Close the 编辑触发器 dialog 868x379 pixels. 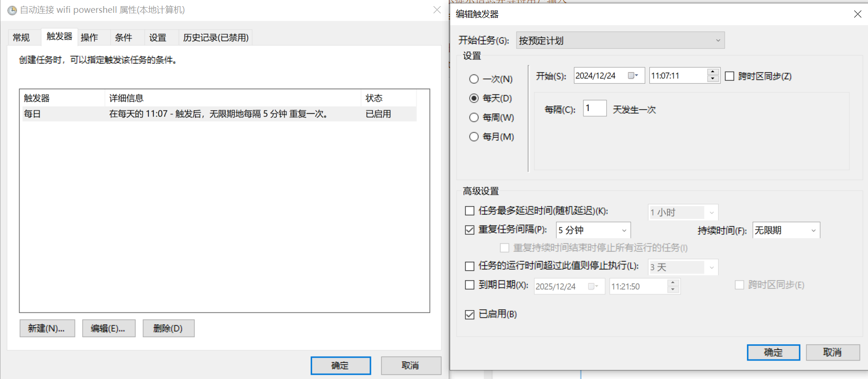click(858, 14)
